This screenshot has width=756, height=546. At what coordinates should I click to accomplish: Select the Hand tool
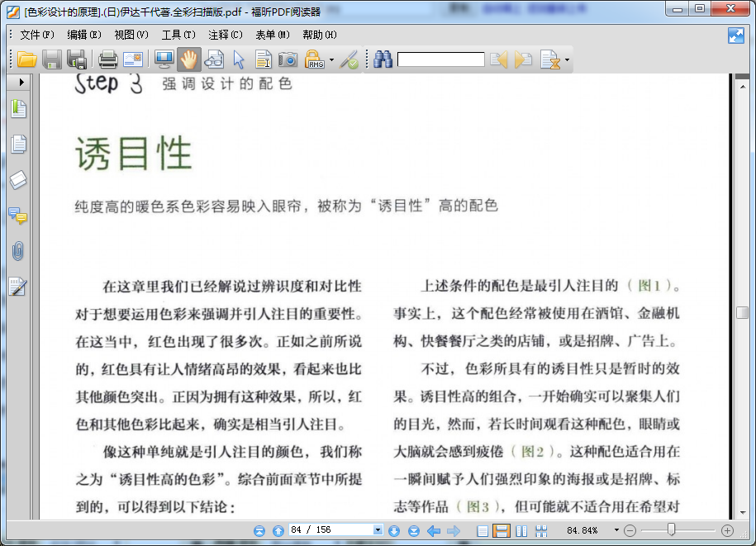[x=189, y=59]
